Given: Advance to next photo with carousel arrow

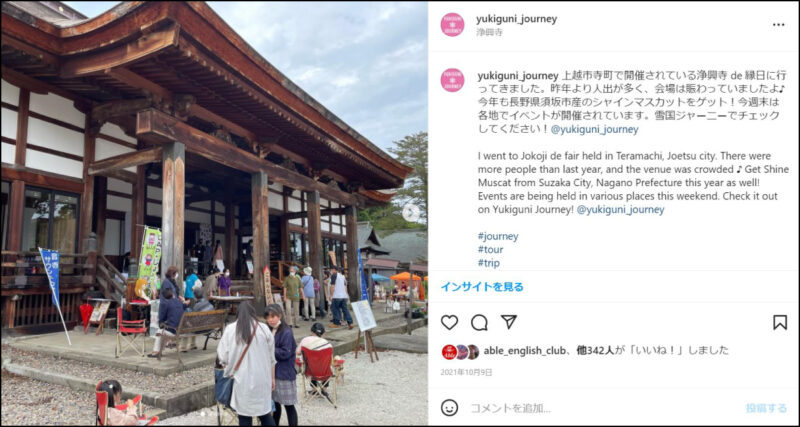Looking at the screenshot, I should point(411,213).
